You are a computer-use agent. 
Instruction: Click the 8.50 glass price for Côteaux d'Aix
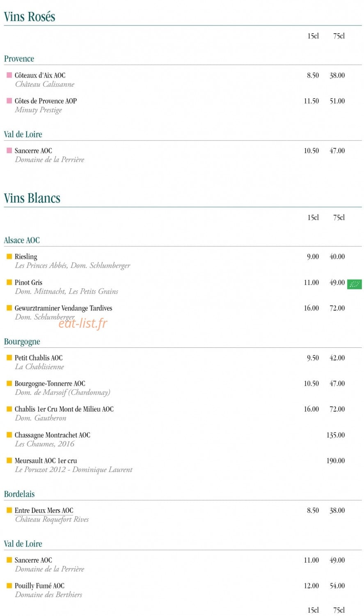(x=313, y=75)
